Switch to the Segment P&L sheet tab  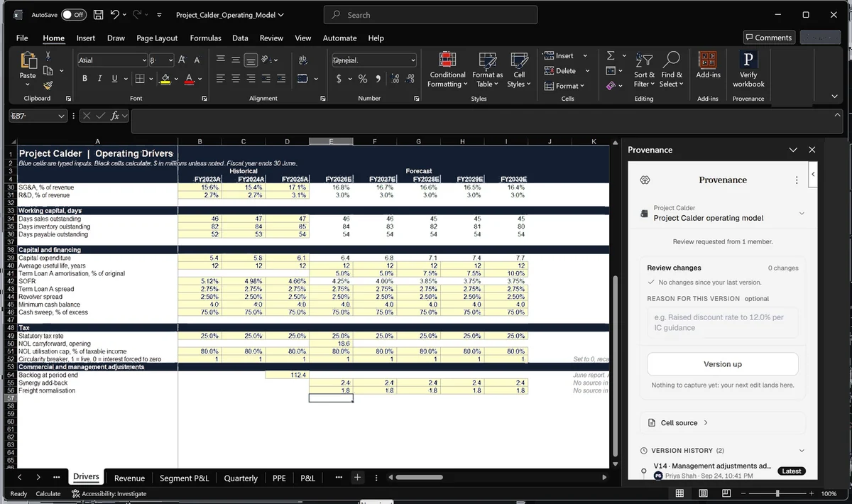pos(185,478)
